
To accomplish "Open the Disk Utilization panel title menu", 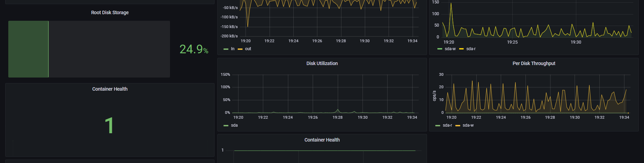I will pyautogui.click(x=322, y=63).
